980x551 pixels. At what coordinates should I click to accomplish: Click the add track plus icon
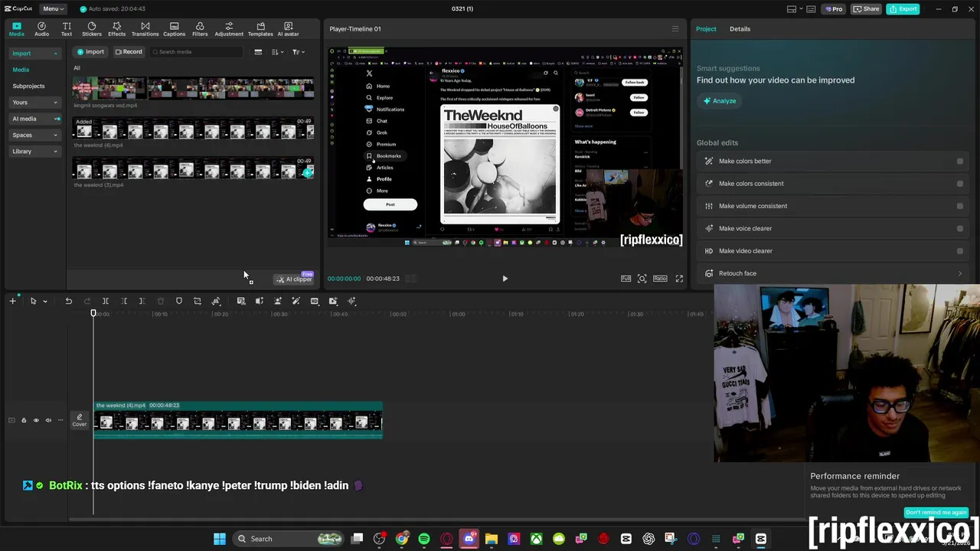12,301
